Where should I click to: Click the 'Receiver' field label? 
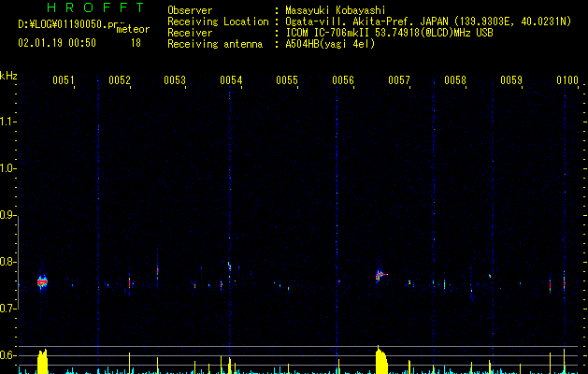tap(190, 33)
